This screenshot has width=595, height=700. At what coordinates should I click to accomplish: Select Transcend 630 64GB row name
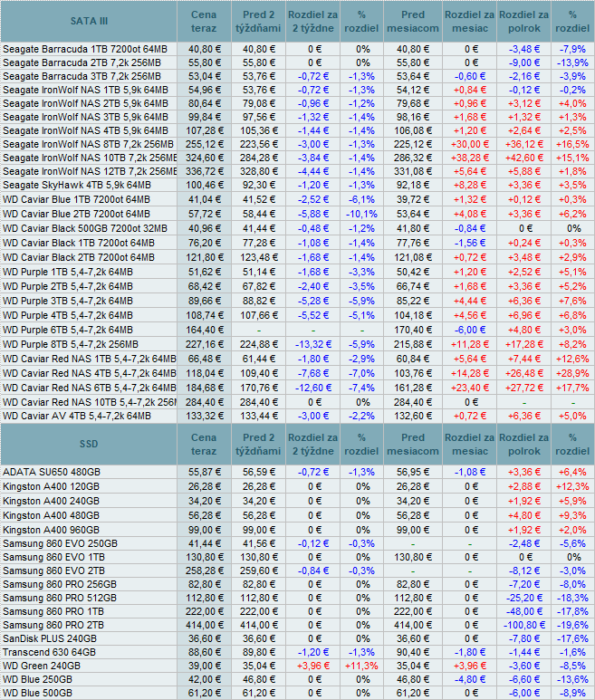coord(49,652)
